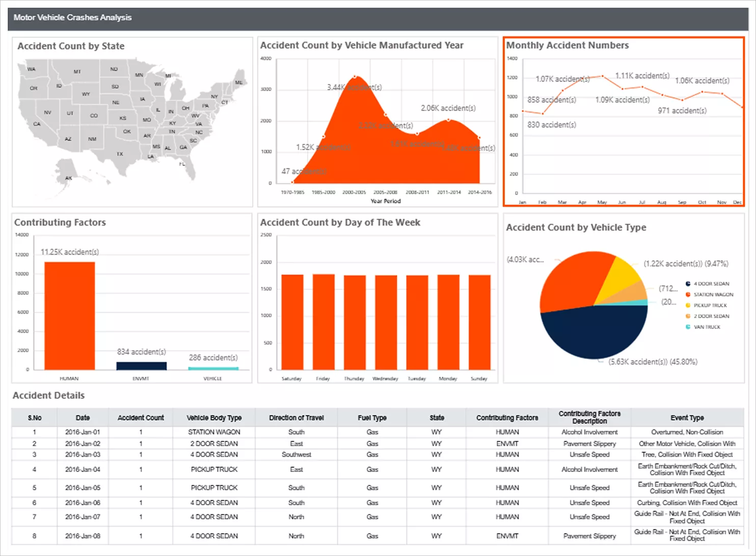
Task: Select Alaska (AK) on the state map
Action: pos(68,178)
